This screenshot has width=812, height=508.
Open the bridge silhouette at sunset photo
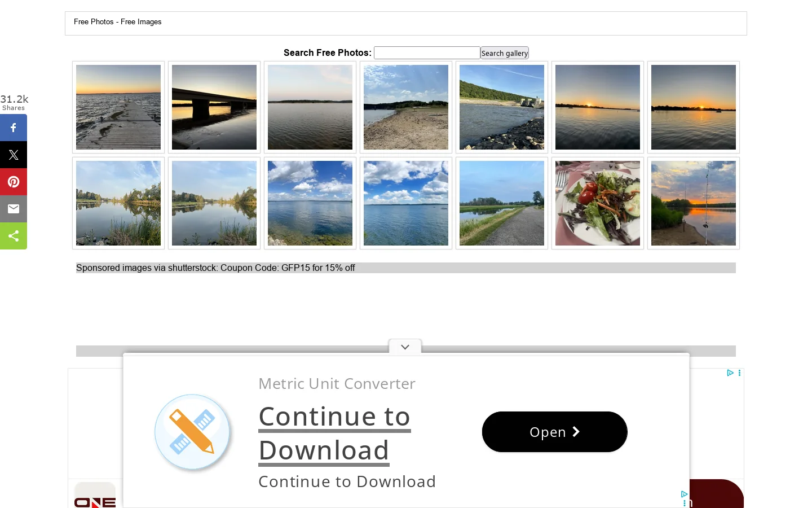tap(214, 107)
